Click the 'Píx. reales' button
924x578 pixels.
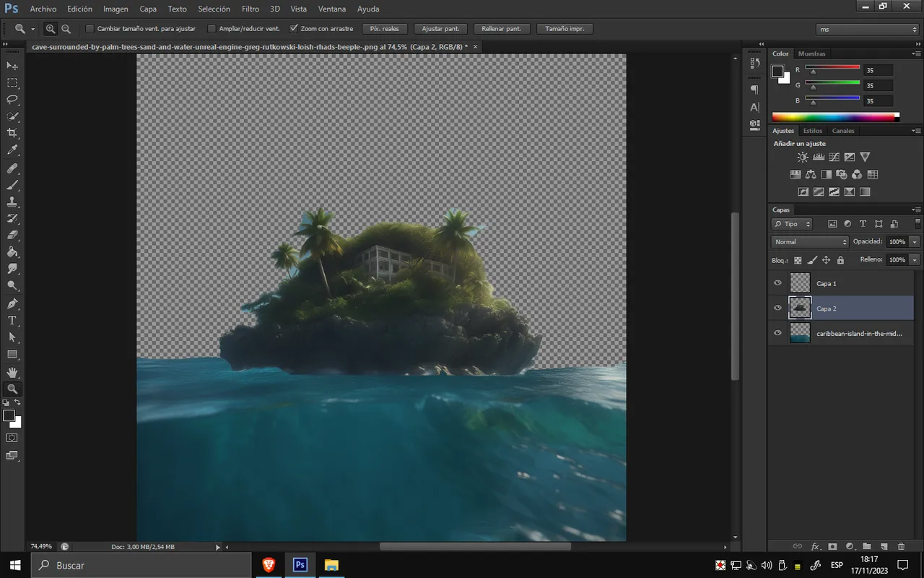pyautogui.click(x=385, y=29)
